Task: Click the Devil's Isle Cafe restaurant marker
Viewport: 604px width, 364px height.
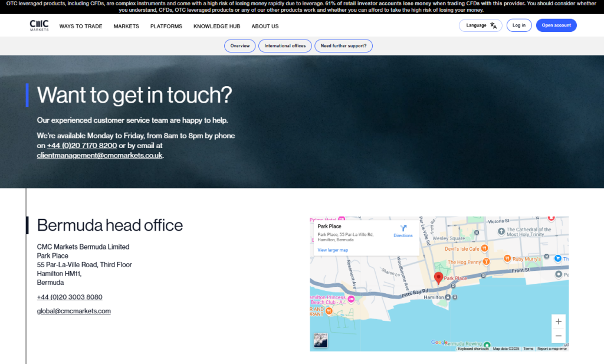Action: (484, 248)
